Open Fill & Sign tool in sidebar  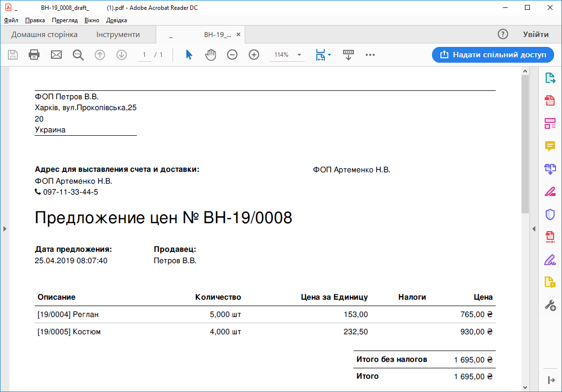pyautogui.click(x=550, y=260)
